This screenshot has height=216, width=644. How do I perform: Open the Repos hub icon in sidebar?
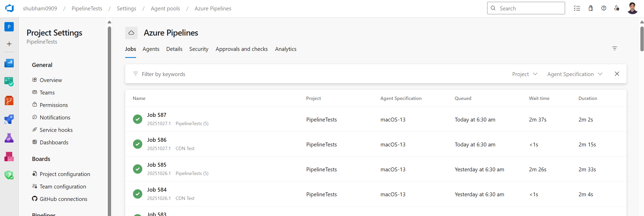coord(9,100)
